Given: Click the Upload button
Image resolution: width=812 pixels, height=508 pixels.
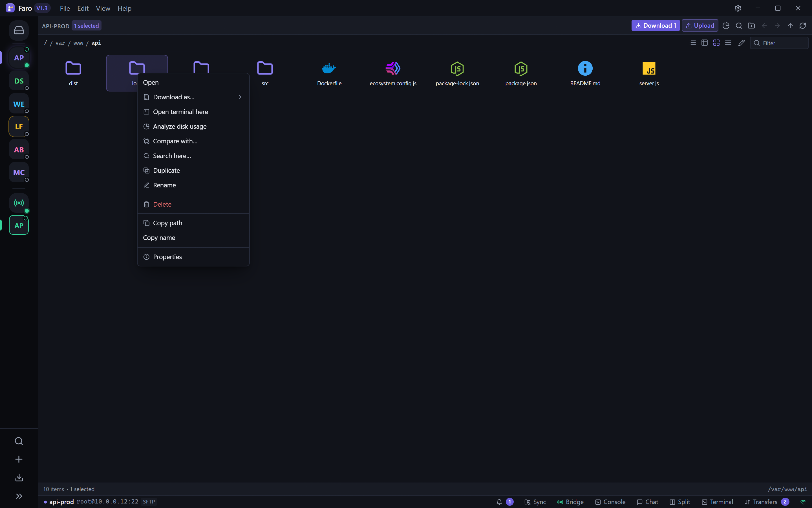Looking at the screenshot, I should point(700,25).
